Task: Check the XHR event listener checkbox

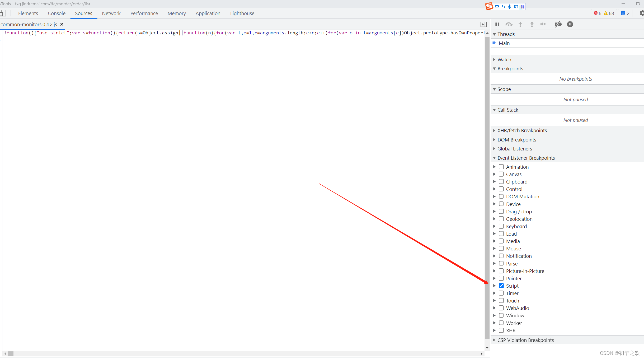Action: 501,331
